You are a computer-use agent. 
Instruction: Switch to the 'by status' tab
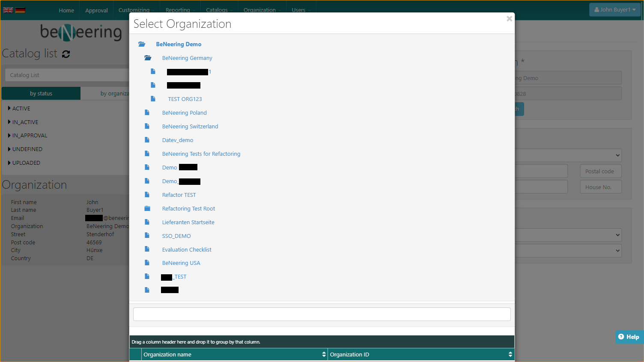point(41,93)
